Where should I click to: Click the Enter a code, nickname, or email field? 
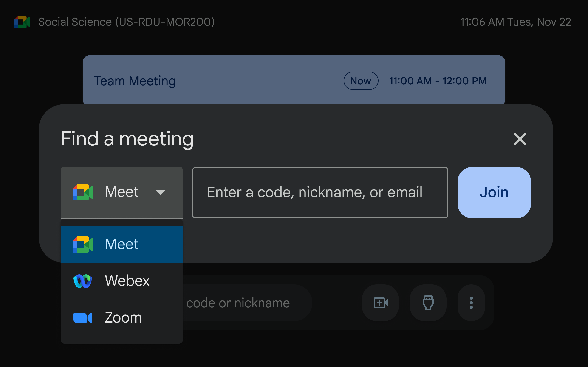320,192
